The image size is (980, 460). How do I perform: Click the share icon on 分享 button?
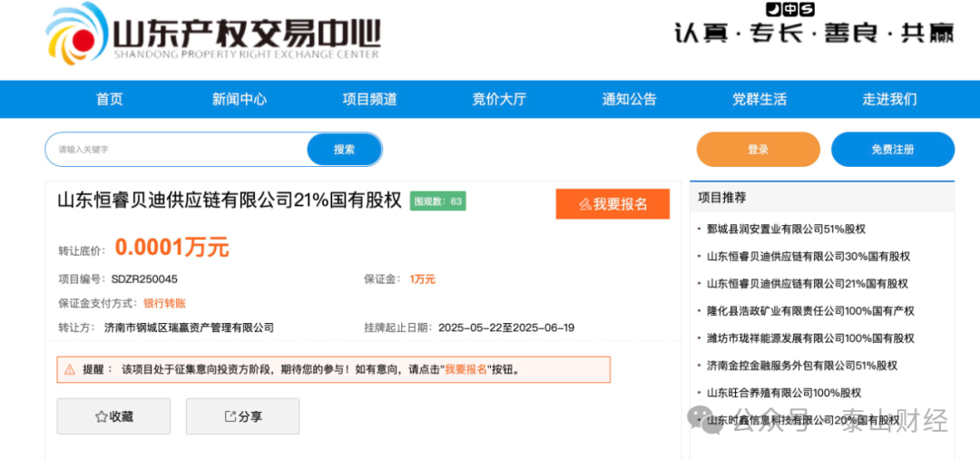[230, 416]
